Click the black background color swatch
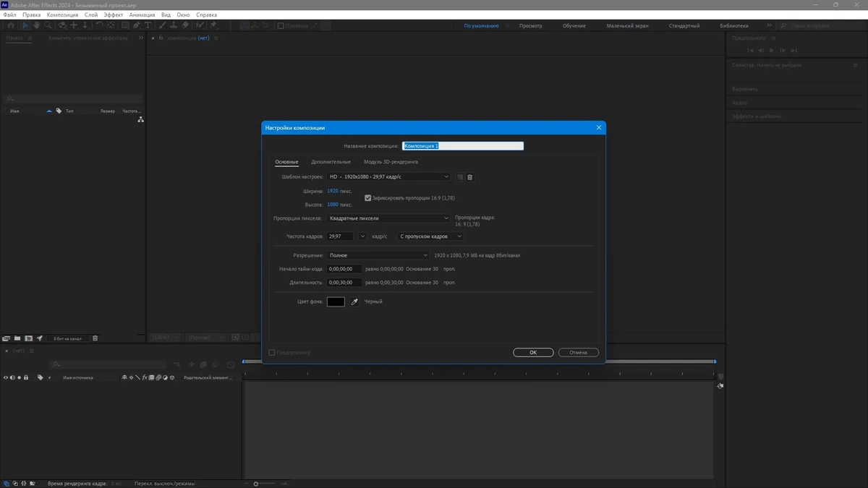The height and width of the screenshot is (488, 868). click(336, 301)
